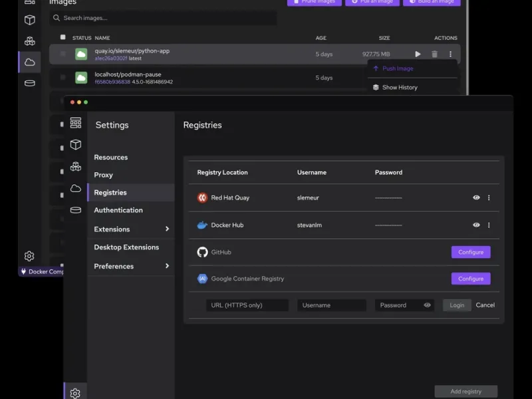Click Pull an image button
This screenshot has height=399, width=532.
372,2
